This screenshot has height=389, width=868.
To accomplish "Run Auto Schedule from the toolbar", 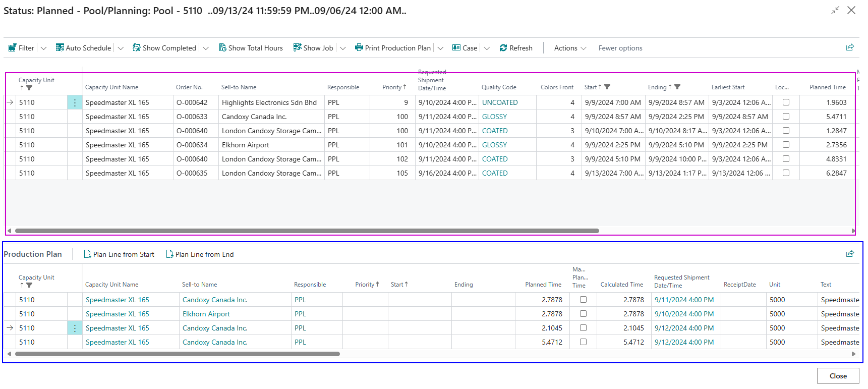I will click(83, 48).
